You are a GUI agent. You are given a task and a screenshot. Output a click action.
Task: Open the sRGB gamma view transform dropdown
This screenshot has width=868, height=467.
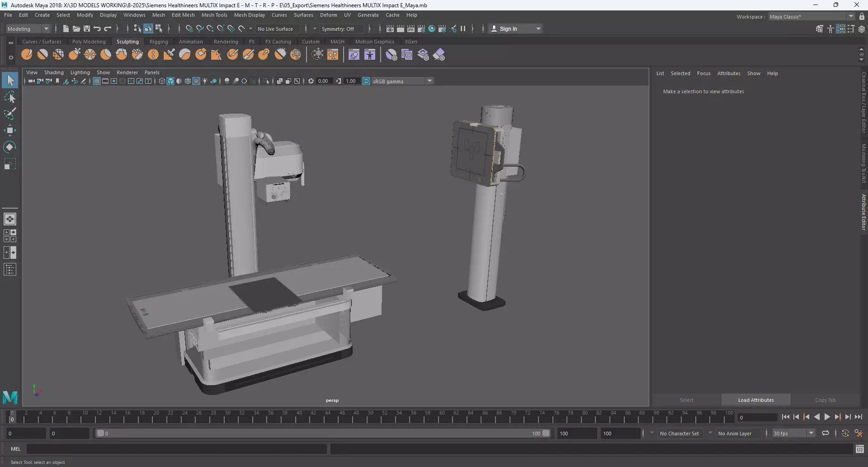click(x=403, y=81)
